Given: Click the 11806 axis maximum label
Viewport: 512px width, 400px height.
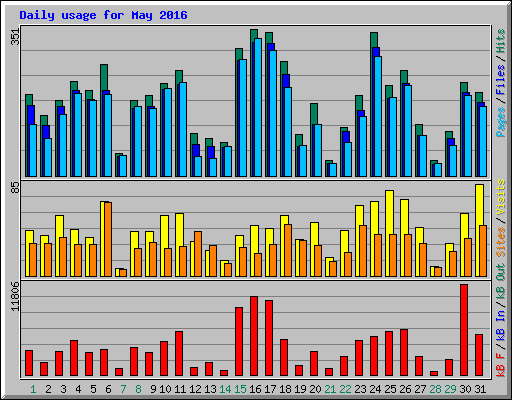Looking at the screenshot, I should point(16,296).
